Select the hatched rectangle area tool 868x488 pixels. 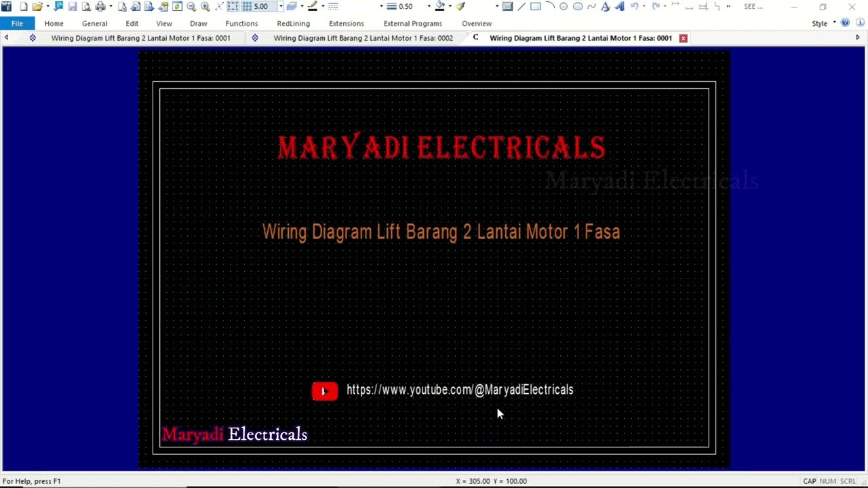pyautogui.click(x=507, y=6)
